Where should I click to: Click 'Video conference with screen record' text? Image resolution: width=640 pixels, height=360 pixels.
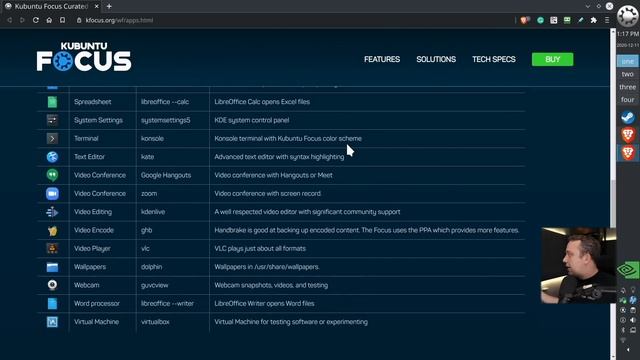click(267, 193)
